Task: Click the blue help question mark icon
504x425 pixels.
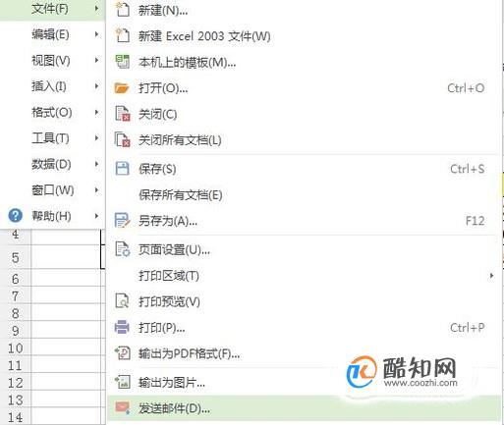Action: [x=16, y=216]
